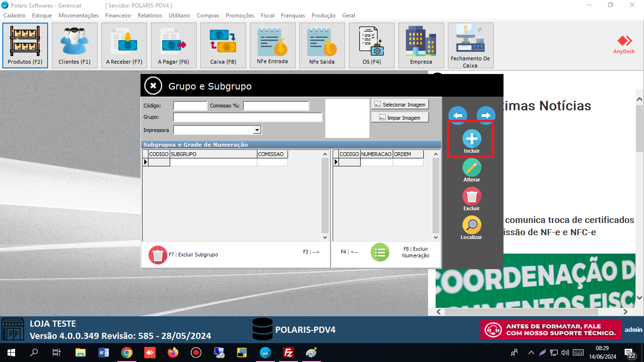Click the Selecionar Imagem button
Viewport: 644px width, 362px height.
click(400, 105)
